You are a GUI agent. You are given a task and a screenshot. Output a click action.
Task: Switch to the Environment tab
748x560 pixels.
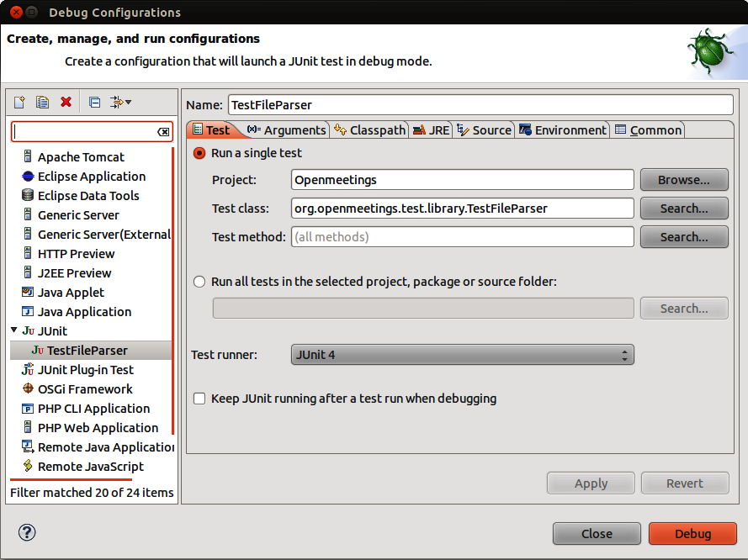click(x=563, y=130)
